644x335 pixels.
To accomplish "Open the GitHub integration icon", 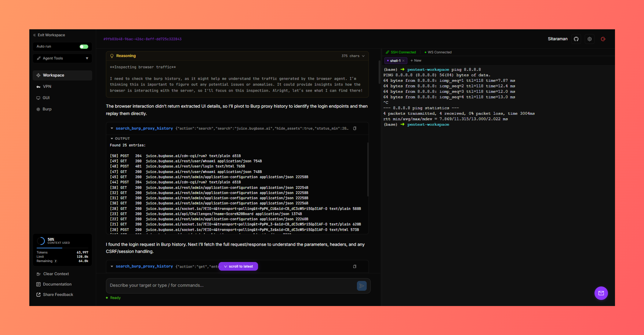I will (576, 39).
